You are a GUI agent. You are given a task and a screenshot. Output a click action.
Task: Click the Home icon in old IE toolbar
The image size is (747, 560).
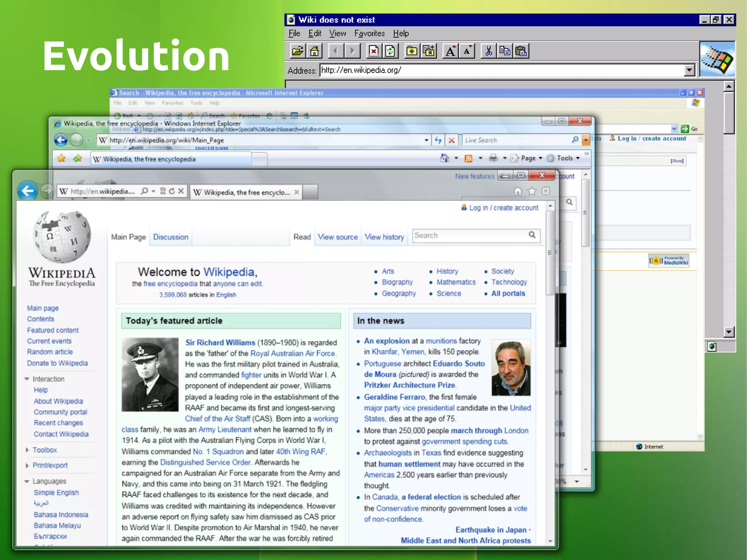pyautogui.click(x=314, y=51)
